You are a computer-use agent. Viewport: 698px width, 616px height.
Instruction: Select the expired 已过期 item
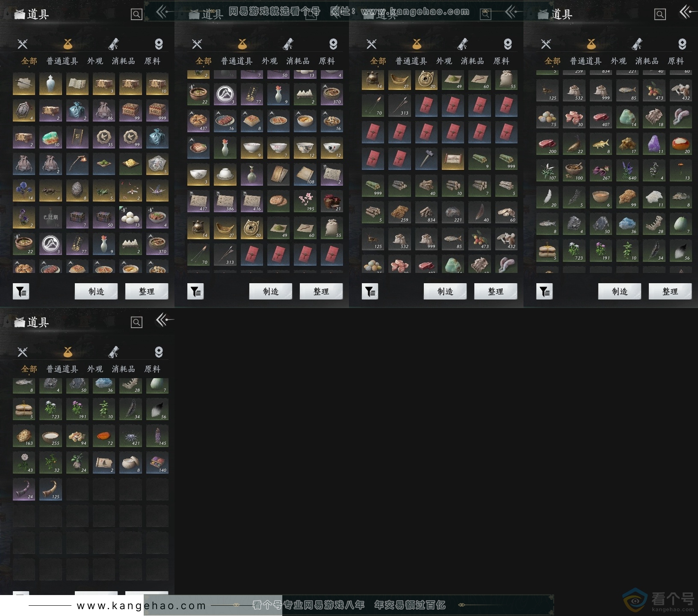[x=50, y=217]
